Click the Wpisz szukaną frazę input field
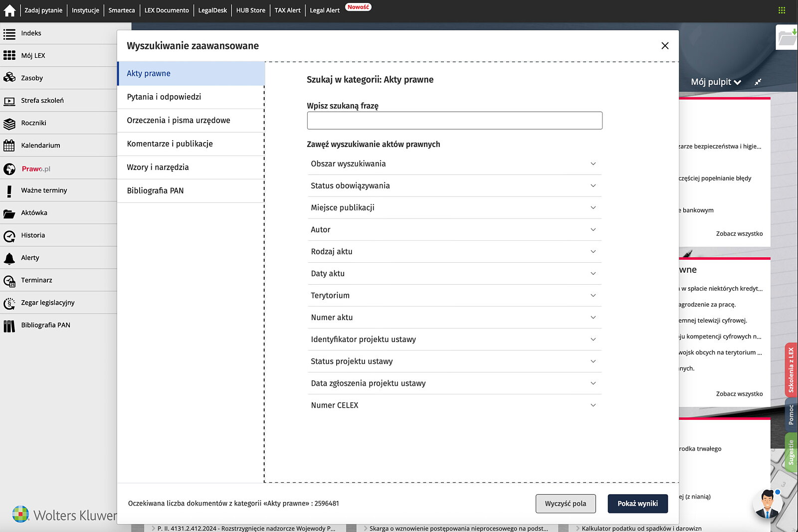The image size is (798, 532). (x=454, y=121)
